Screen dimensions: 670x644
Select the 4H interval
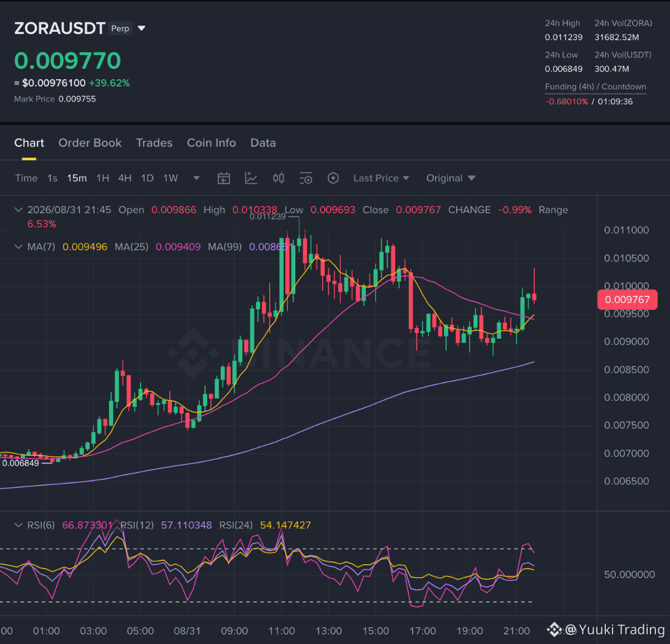click(125, 178)
